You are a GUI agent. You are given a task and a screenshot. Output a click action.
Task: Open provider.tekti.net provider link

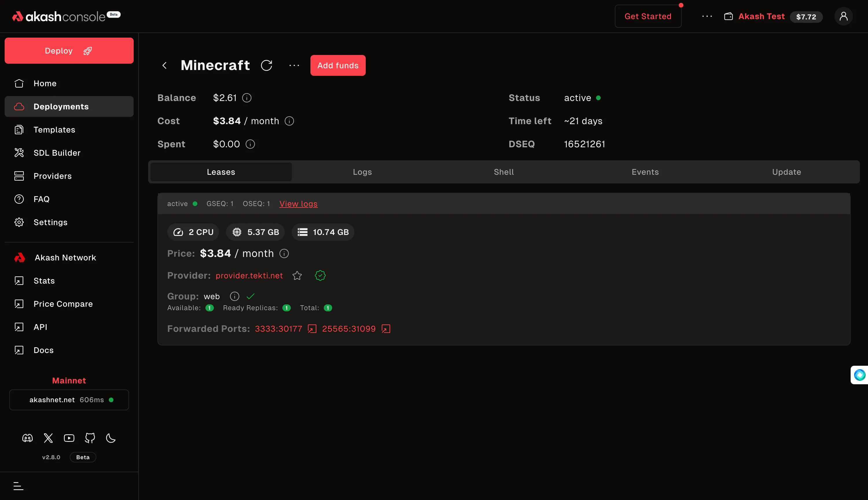(249, 275)
